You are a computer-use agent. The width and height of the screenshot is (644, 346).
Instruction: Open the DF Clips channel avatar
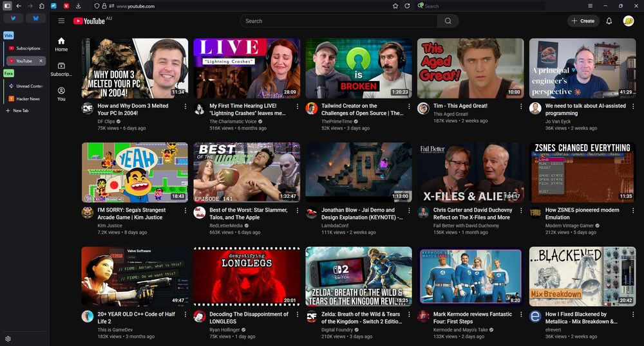(x=88, y=109)
